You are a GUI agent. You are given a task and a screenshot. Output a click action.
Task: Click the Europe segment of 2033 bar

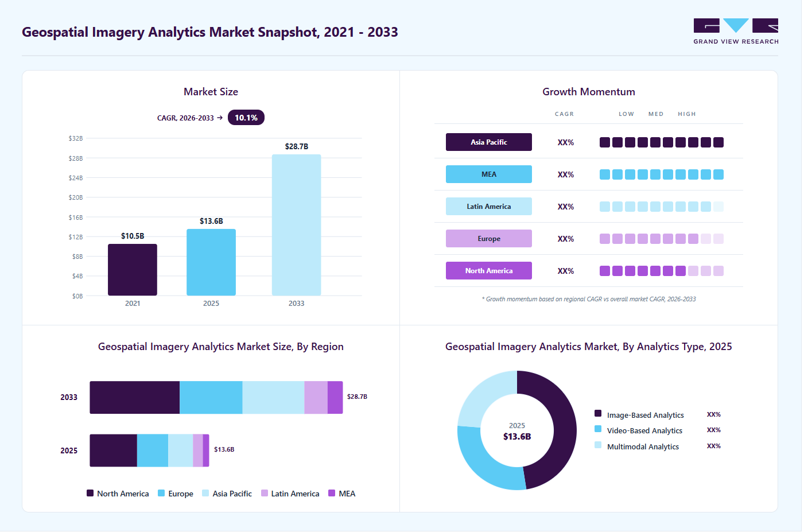pyautogui.click(x=211, y=397)
